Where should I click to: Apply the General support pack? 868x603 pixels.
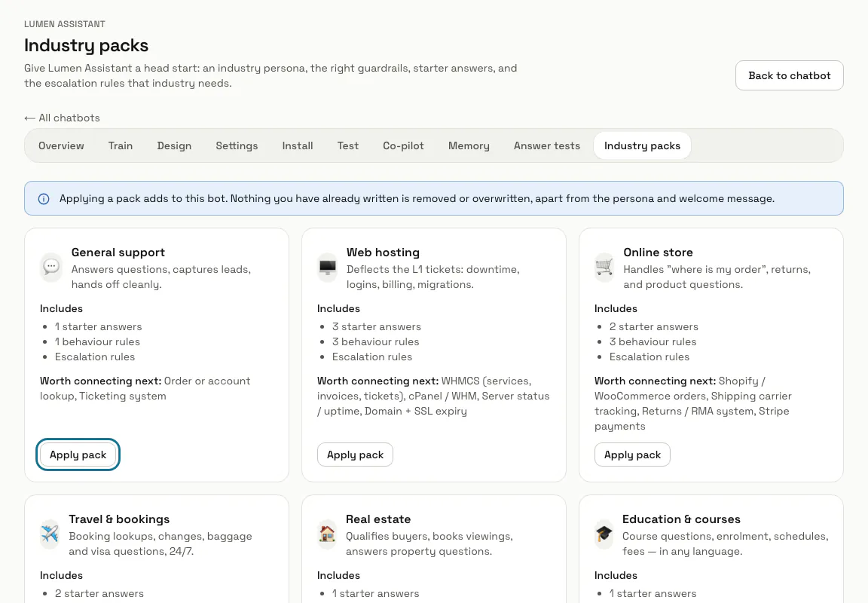point(78,455)
